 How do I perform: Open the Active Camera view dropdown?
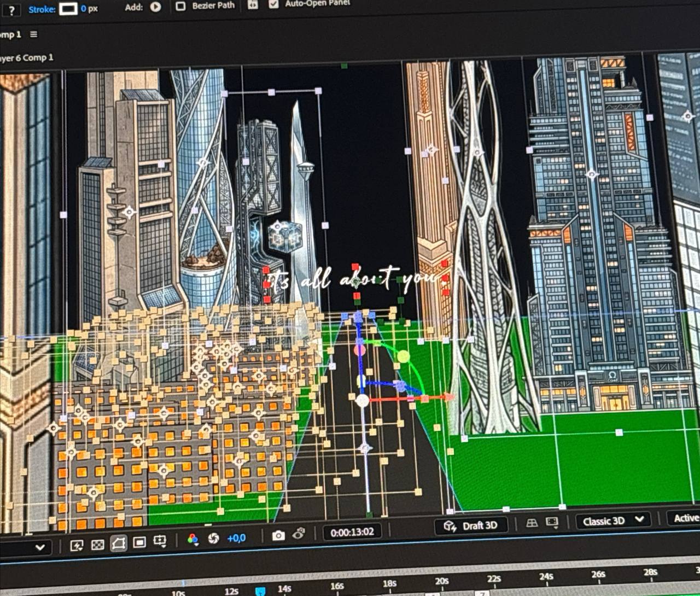click(685, 518)
